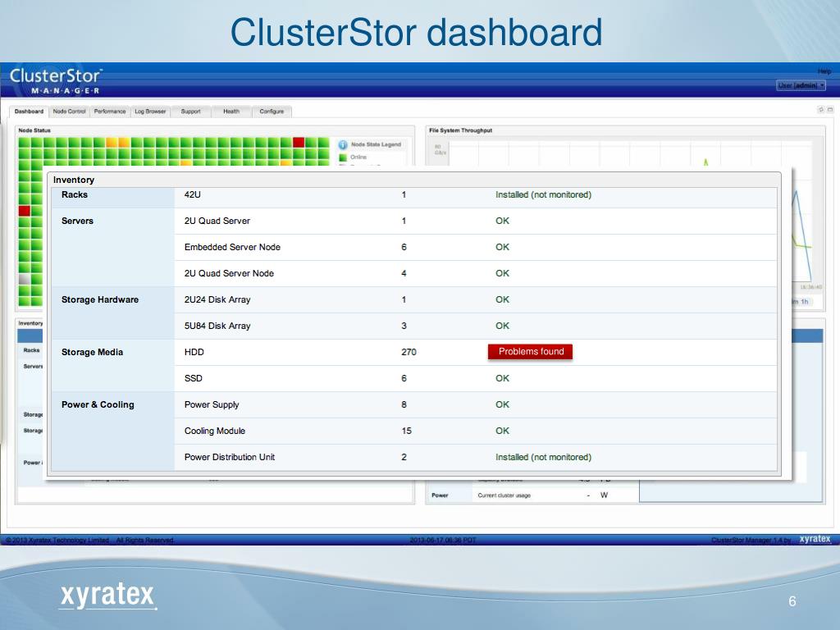
Task: Click Installed (not monitored) for Power Distribution Unit
Action: [x=543, y=457]
